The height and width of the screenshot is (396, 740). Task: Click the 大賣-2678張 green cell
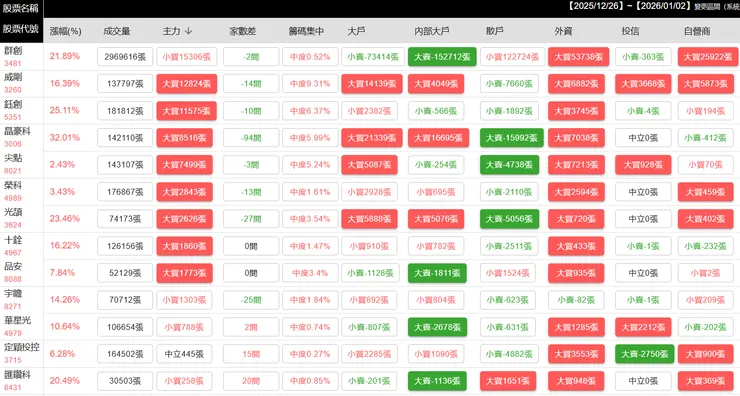(x=437, y=327)
